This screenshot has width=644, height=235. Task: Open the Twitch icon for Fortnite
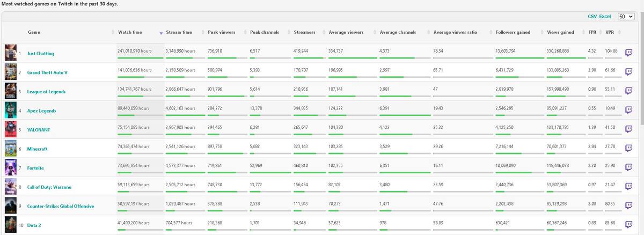click(x=629, y=167)
